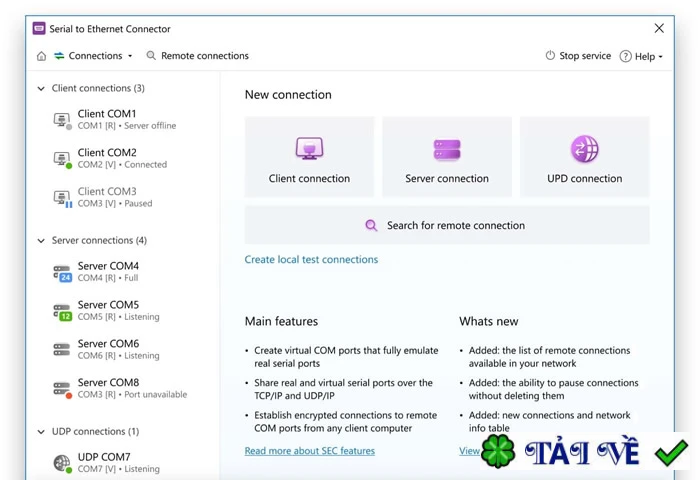Image resolution: width=700 pixels, height=480 pixels.
Task: Open Read more about SEC features link
Action: (310, 451)
